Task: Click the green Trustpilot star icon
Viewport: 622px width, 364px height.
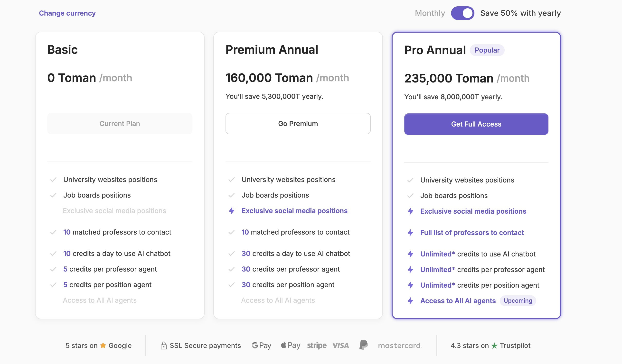Action: 494,346
